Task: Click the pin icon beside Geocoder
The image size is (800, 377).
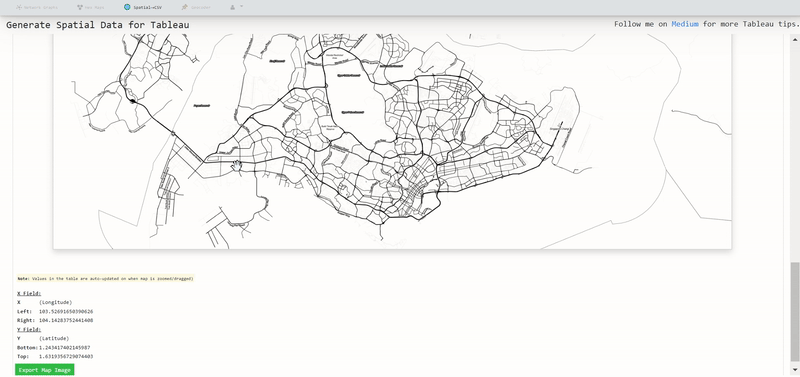Action: (185, 8)
